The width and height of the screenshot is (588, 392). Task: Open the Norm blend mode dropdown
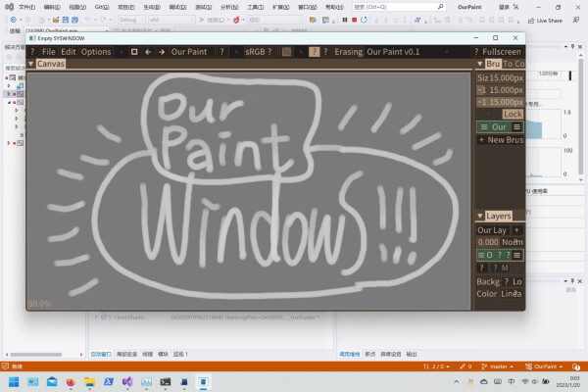pos(513,242)
